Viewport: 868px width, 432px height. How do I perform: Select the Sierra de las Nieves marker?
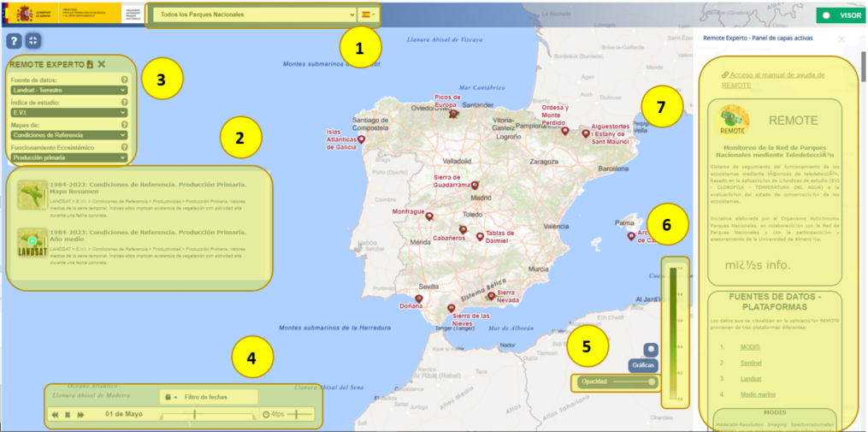pos(452,309)
